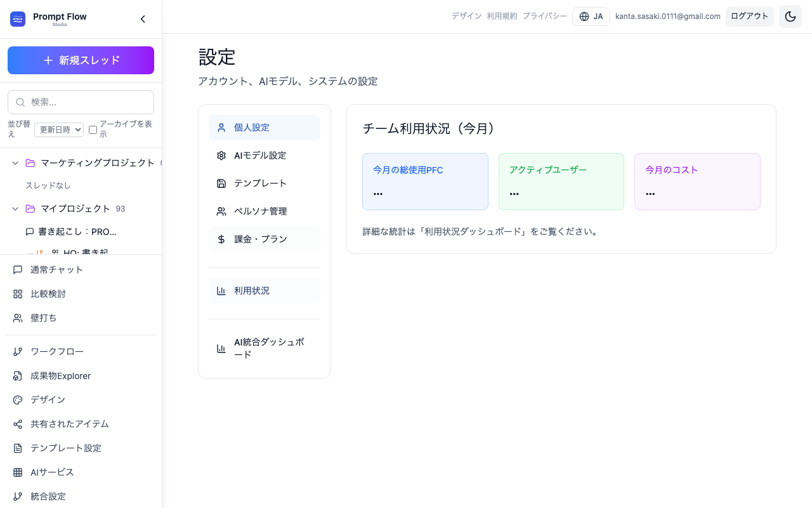
Task: Open the 比較検討 menu item
Action: [81, 294]
